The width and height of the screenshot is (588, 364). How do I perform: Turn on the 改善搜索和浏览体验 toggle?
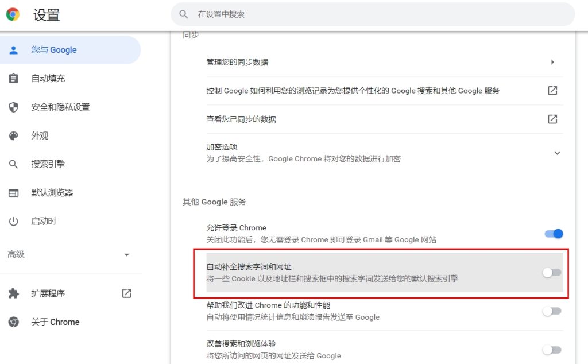(x=552, y=350)
